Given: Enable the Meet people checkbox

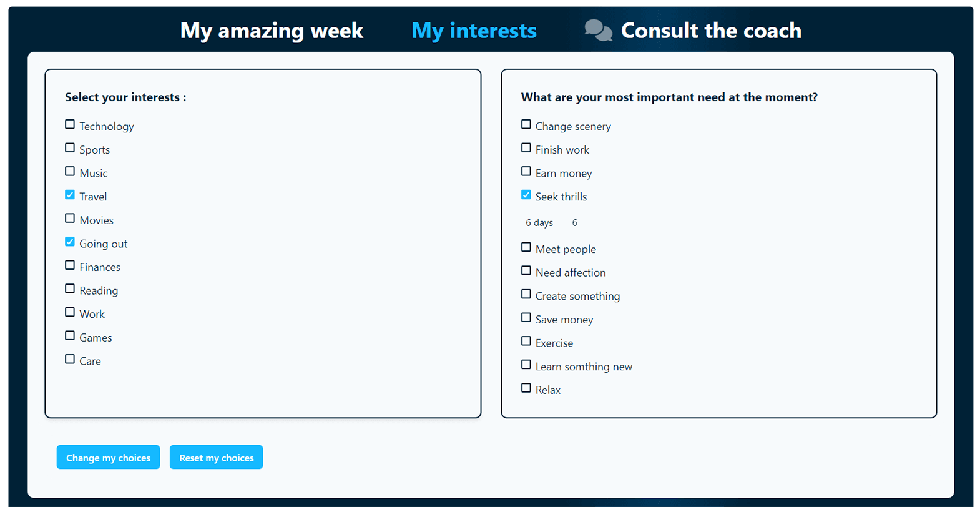Looking at the screenshot, I should (x=526, y=248).
